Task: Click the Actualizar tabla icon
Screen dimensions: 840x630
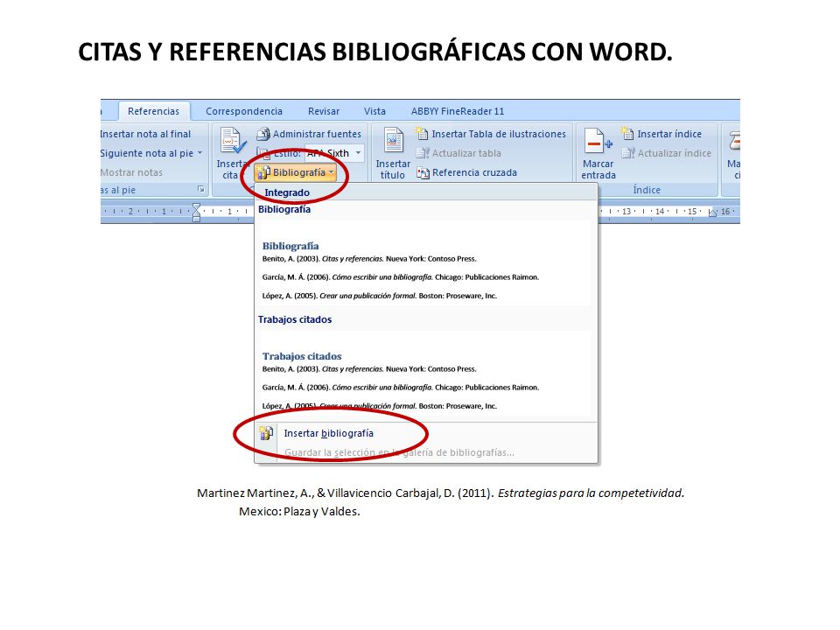Action: tap(423, 153)
